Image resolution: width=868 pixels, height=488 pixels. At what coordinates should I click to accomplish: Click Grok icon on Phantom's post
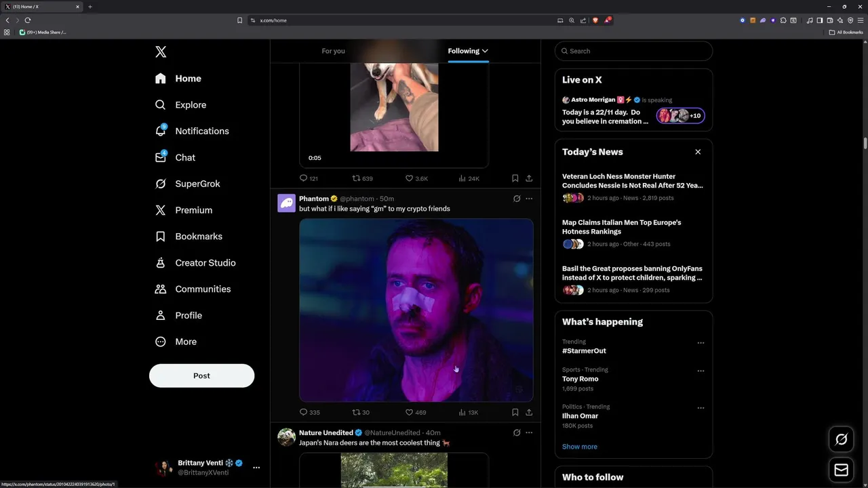(517, 199)
